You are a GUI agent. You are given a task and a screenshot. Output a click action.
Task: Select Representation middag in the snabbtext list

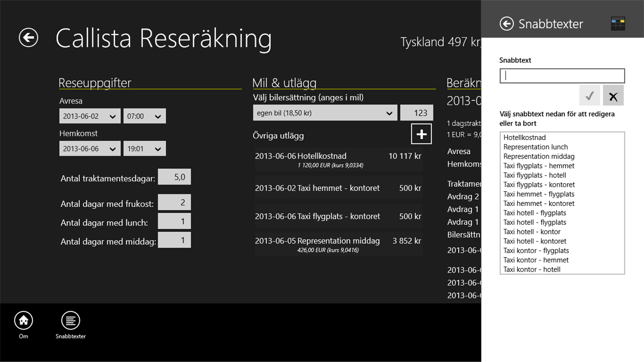[x=562, y=156]
